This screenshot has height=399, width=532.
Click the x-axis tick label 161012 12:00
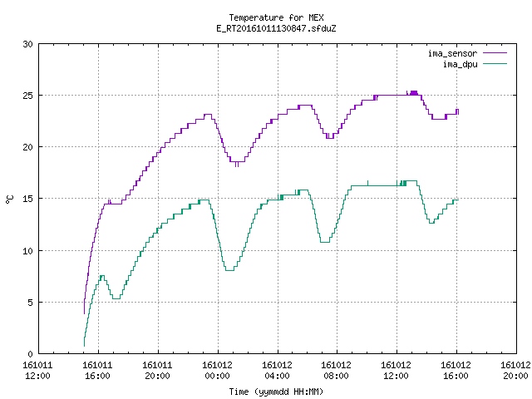[396, 371]
